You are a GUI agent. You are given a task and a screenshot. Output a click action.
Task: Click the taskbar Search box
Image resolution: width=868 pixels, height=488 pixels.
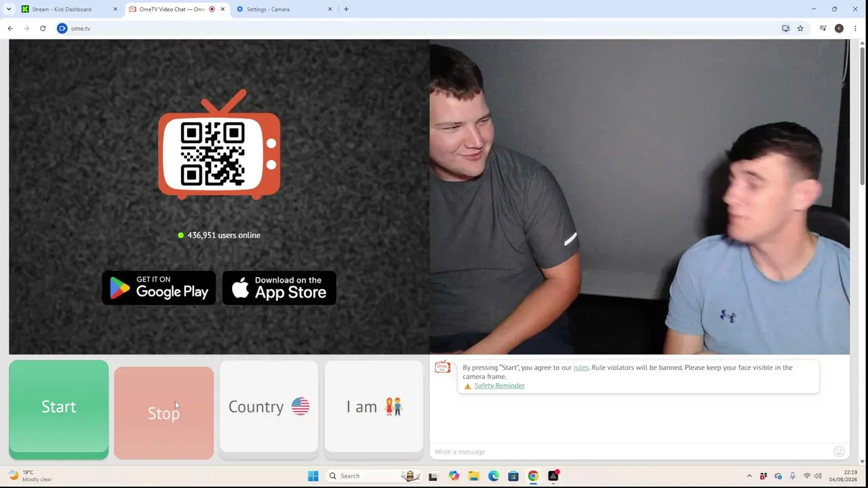pyautogui.click(x=374, y=476)
